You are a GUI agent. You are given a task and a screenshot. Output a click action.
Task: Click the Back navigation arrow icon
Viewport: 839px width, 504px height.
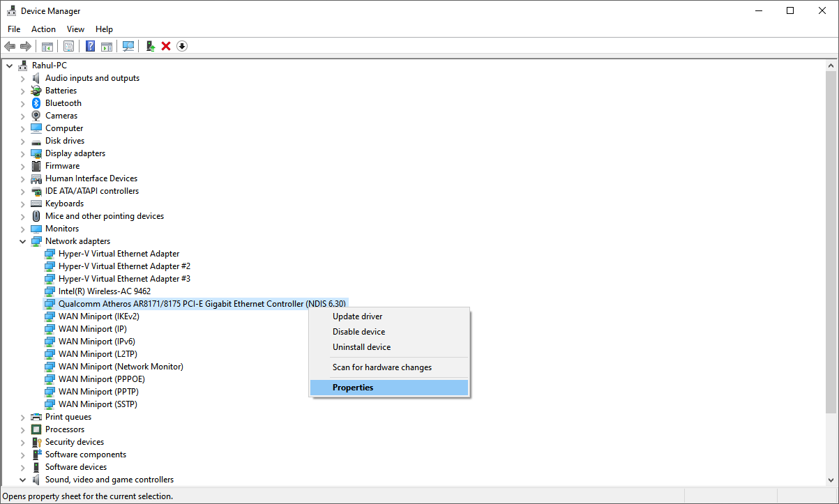point(10,46)
